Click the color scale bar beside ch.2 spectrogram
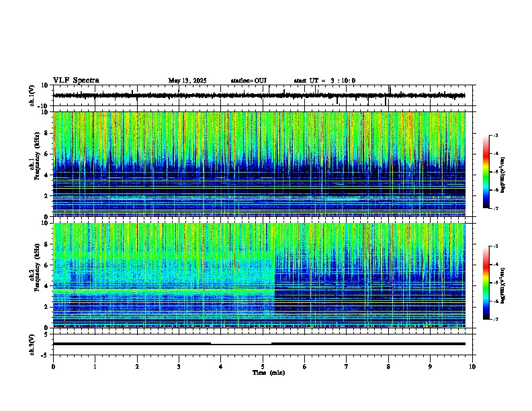The height and width of the screenshot is (411, 532). 486,283
